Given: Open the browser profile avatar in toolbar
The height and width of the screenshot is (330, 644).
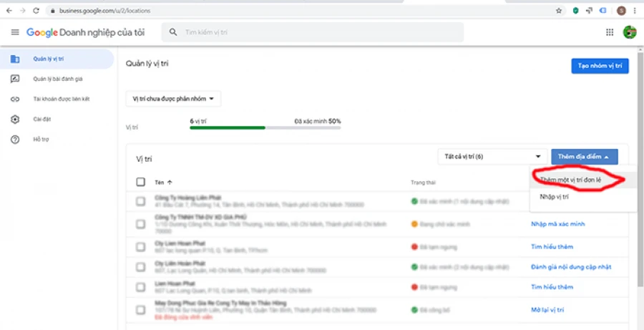Looking at the screenshot, I should pos(621,11).
